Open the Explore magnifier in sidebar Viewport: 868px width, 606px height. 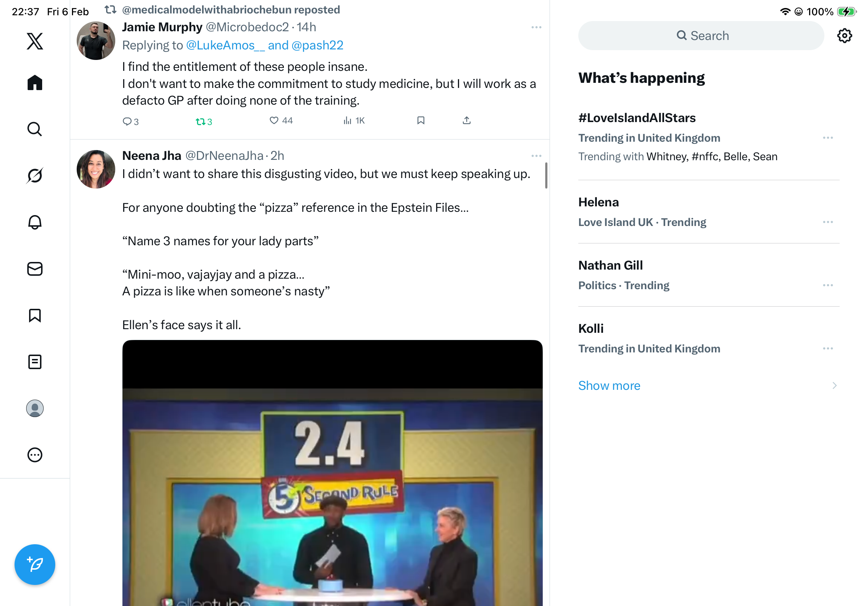pos(35,129)
